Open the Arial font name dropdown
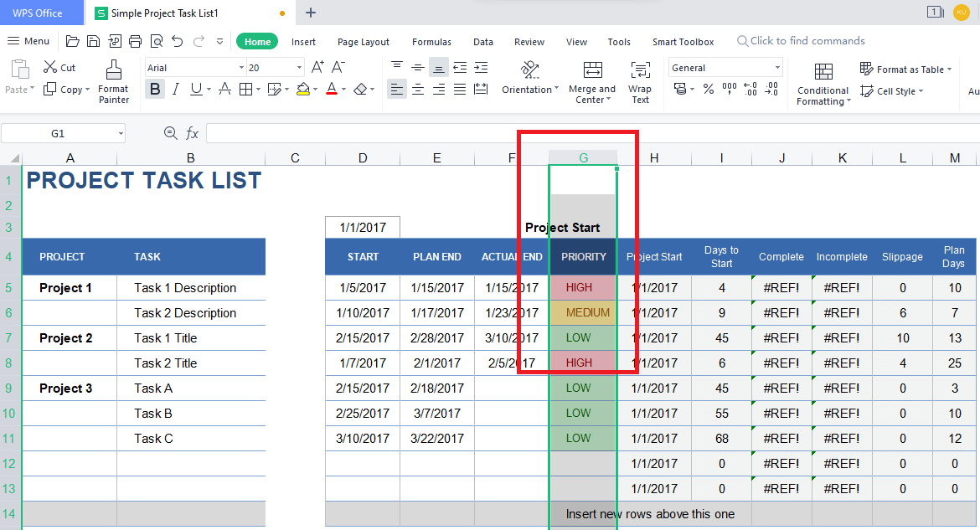980x530 pixels. click(241, 68)
